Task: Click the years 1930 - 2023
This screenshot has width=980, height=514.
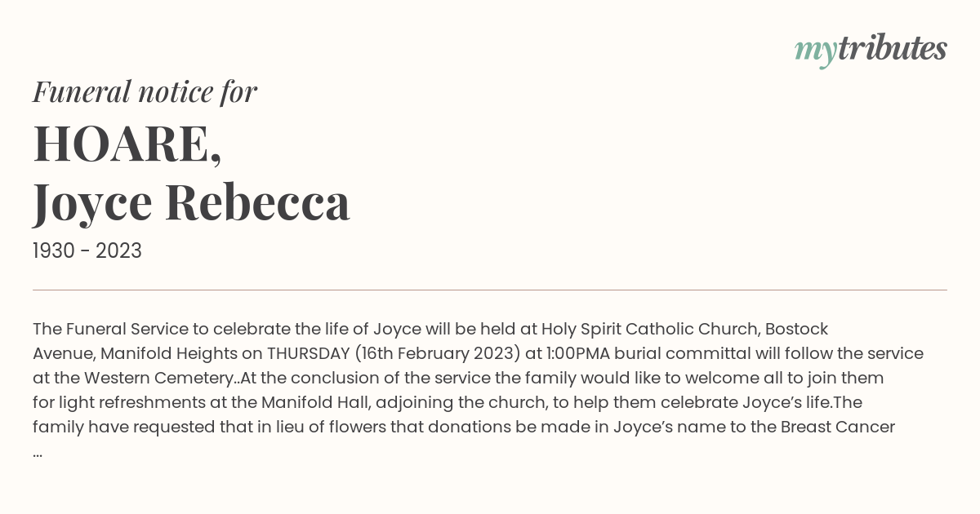Action: coord(87,251)
